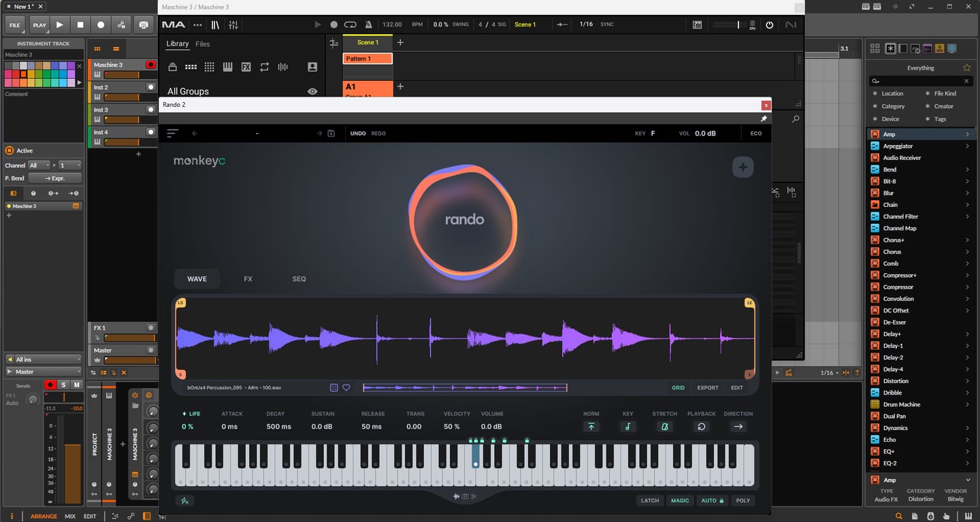Click Bitwig transport Play triangle button

(60, 25)
